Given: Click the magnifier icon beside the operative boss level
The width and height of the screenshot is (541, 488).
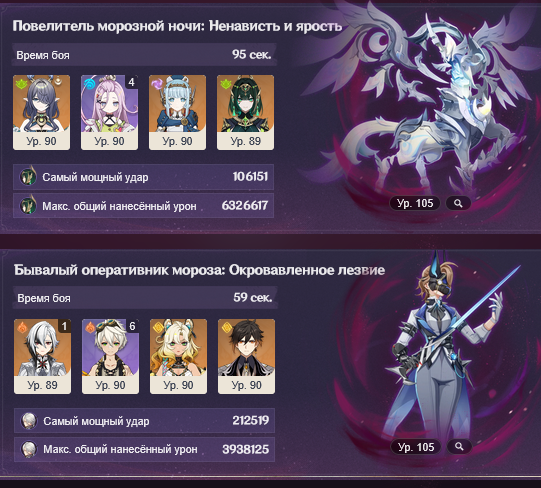Looking at the screenshot, I should (459, 447).
